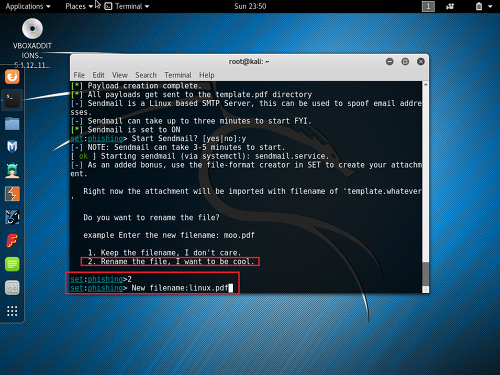Click 'All payloads get sent to the template.pdf' line
500x375 pixels.
pos(191,94)
